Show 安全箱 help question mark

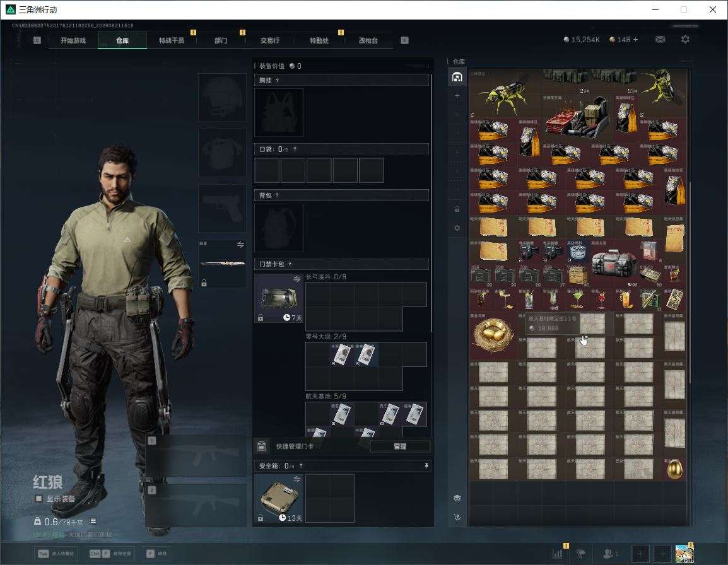(301, 465)
